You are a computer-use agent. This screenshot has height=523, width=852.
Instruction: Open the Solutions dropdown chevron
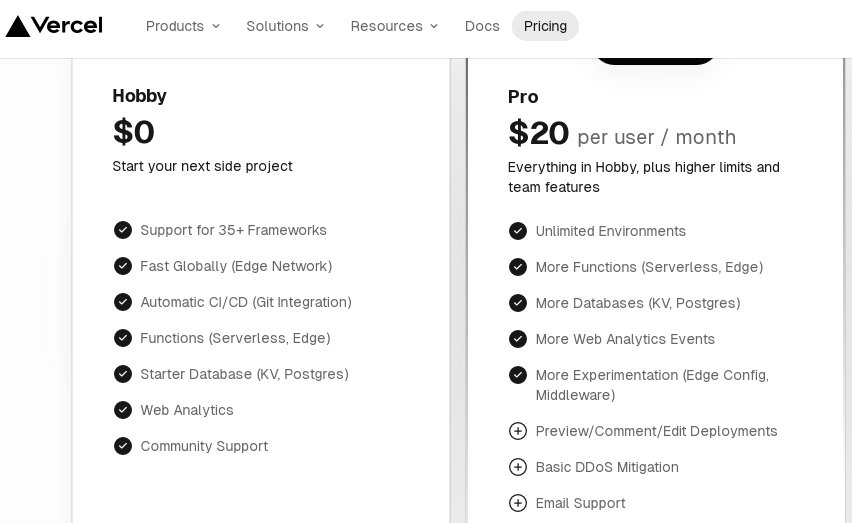(x=320, y=26)
